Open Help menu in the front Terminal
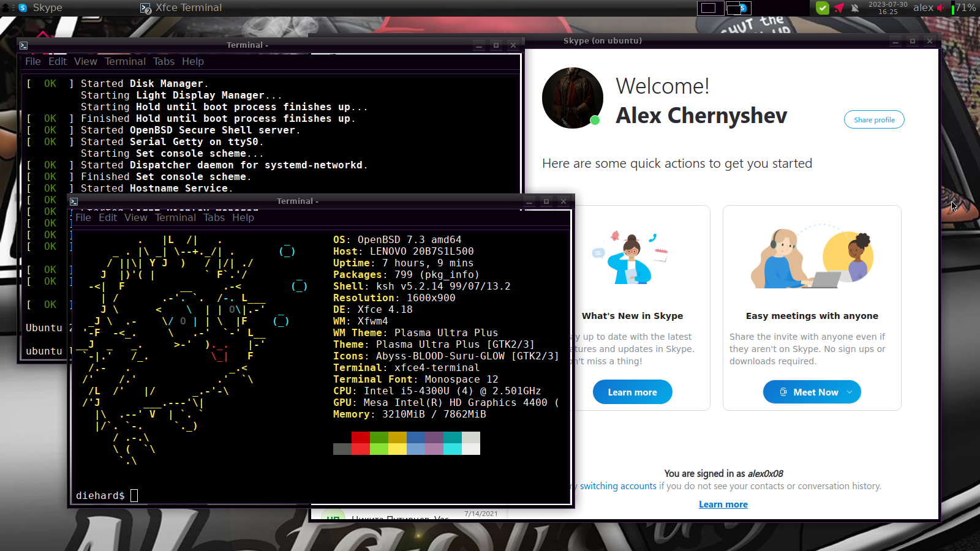This screenshot has height=551, width=980. pyautogui.click(x=243, y=217)
